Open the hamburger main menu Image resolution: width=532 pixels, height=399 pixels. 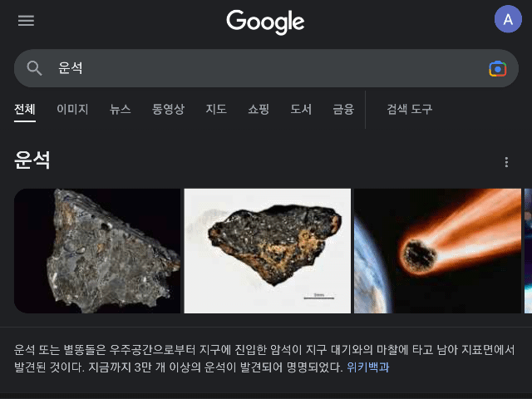(x=26, y=21)
